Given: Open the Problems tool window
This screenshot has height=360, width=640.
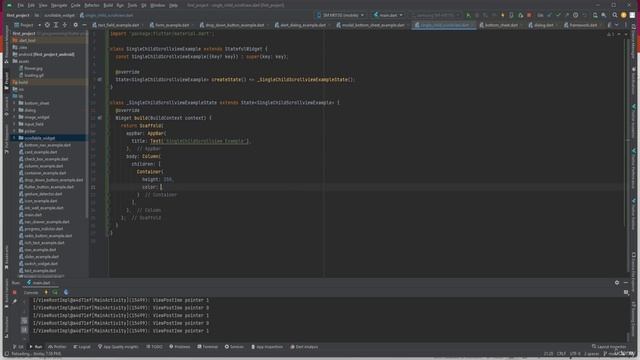Looking at the screenshot, I should point(180,347).
